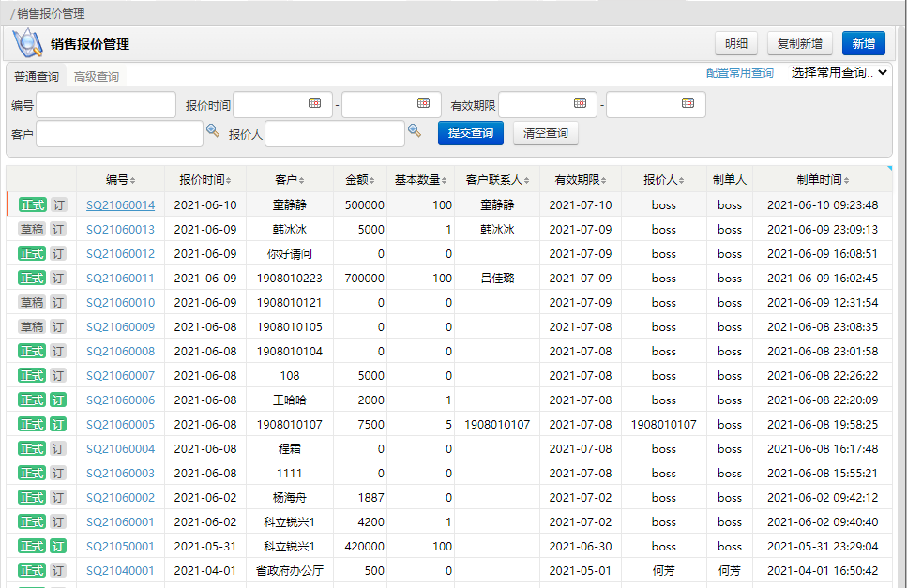Screen dimensions: 907x588
Task: Click gray 订 badge for SQ21060014
Action: [x=58, y=204]
